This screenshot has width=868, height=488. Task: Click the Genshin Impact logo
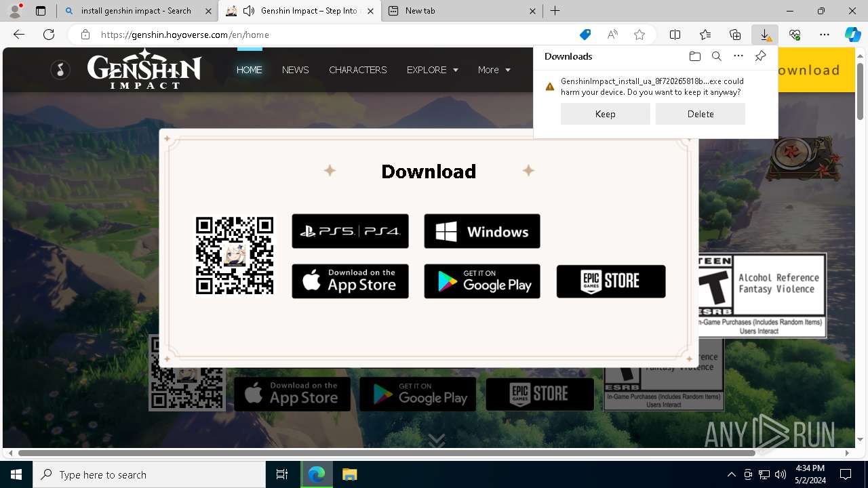click(x=144, y=68)
